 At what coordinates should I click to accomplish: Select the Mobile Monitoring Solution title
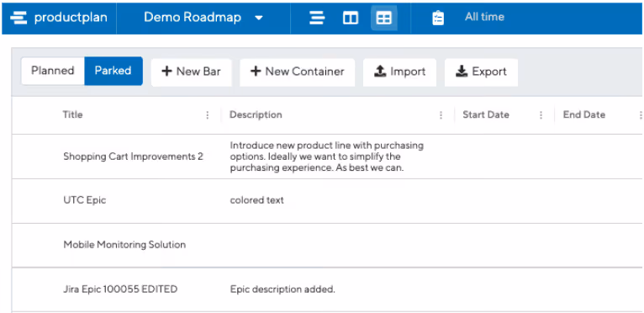tap(124, 245)
